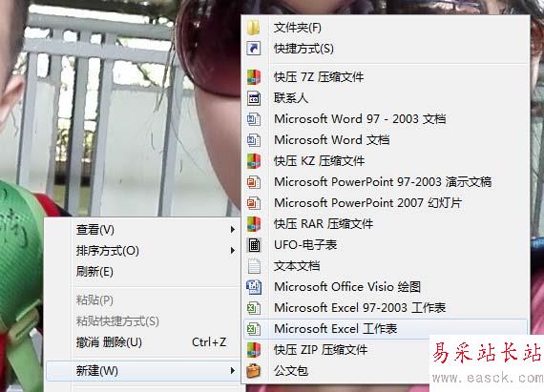Select Microsoft Word 97 - 2003 文档
Viewport: 544px width, 392px height.
[x=386, y=119]
